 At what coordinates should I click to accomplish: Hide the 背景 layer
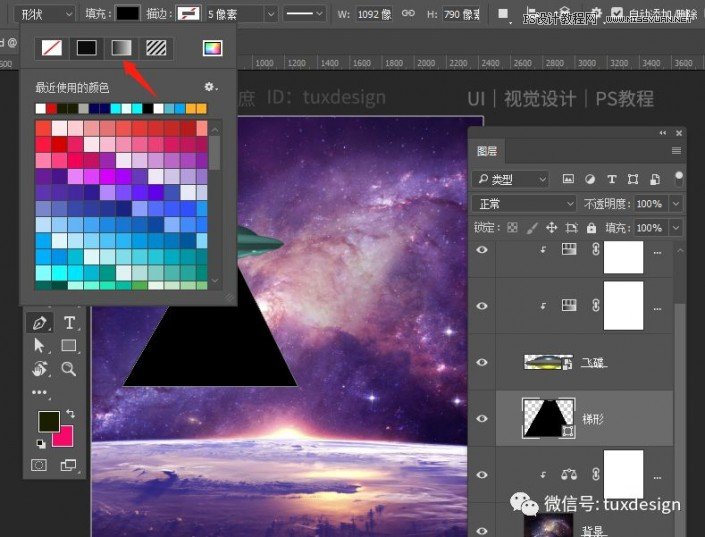pos(482,531)
